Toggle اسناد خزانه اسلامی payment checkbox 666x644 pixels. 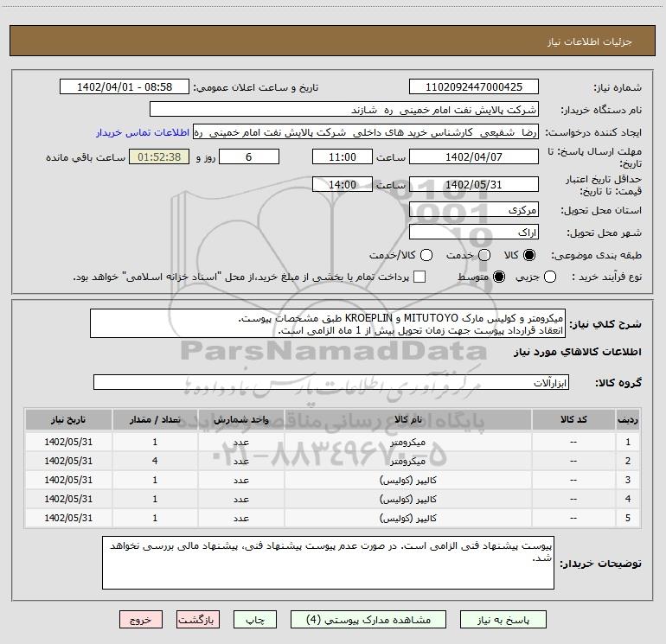coord(419,277)
